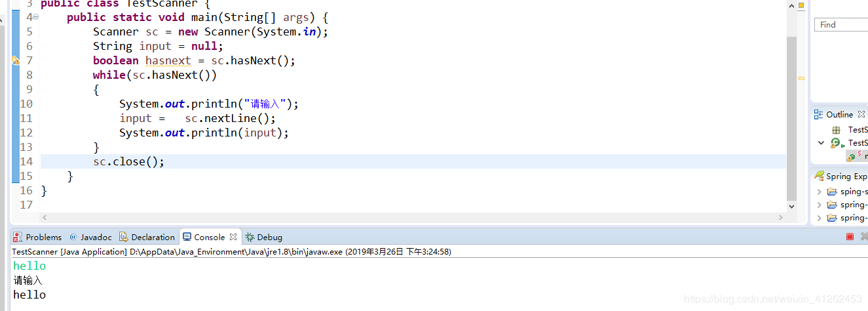Stop the running program with red Terminate button

point(850,237)
